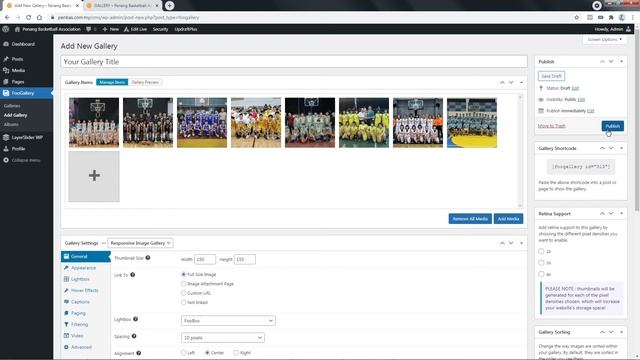Image resolution: width=640 pixels, height=360 pixels.
Task: Collapse the admin sidebar menu
Action: 26,160
